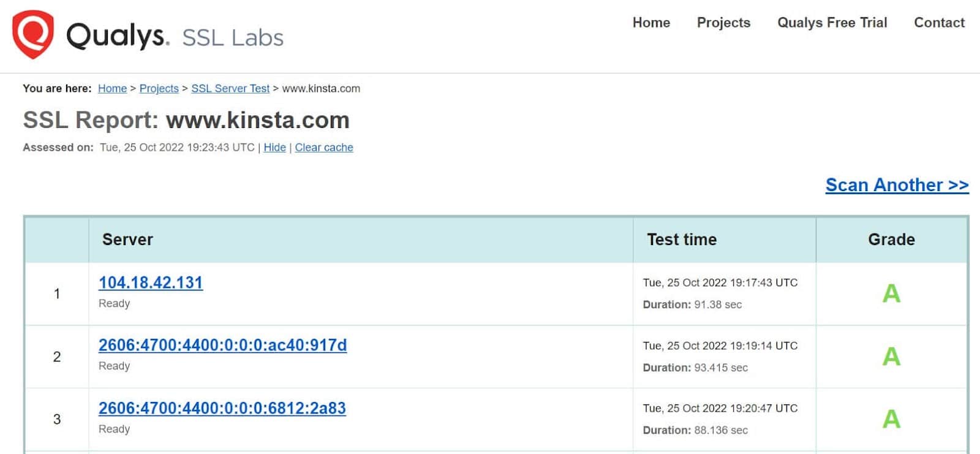Click the grade A for server ending 6812:2a83
980x454 pixels.
click(x=891, y=419)
